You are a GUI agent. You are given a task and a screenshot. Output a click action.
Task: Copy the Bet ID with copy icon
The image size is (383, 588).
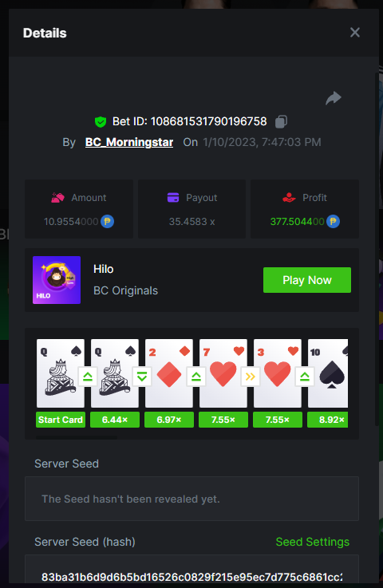281,121
